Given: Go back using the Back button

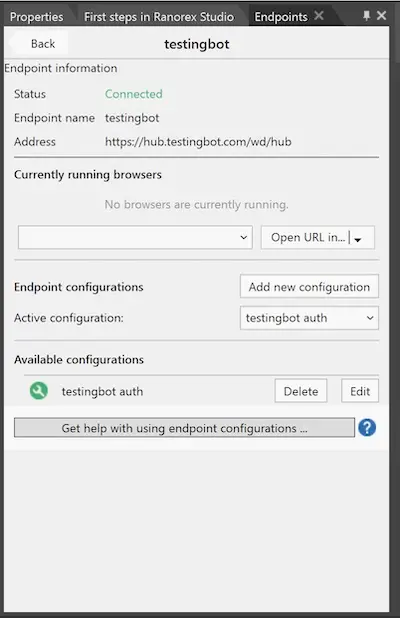Looking at the screenshot, I should [39, 43].
